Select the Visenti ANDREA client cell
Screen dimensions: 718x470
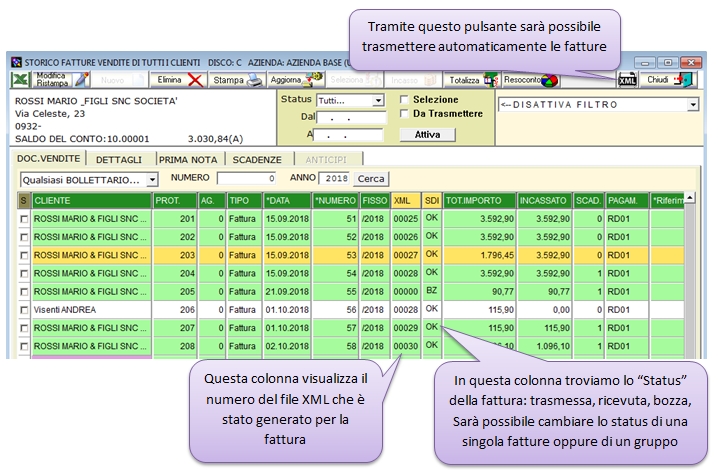92,310
